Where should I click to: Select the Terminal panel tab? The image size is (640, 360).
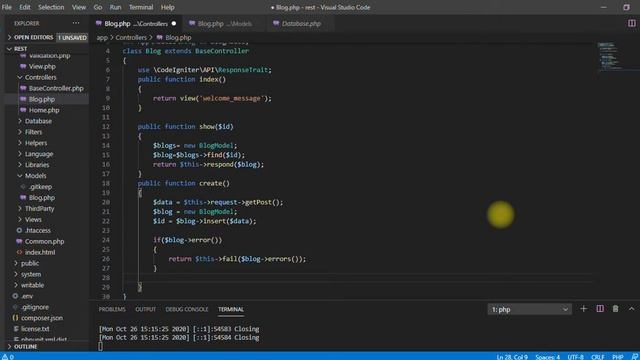coord(231,309)
